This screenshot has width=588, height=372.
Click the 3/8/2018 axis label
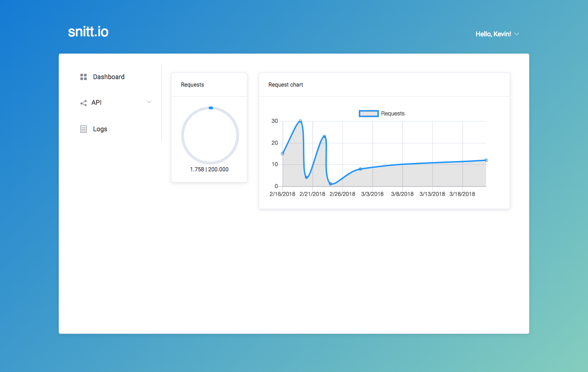coord(402,194)
